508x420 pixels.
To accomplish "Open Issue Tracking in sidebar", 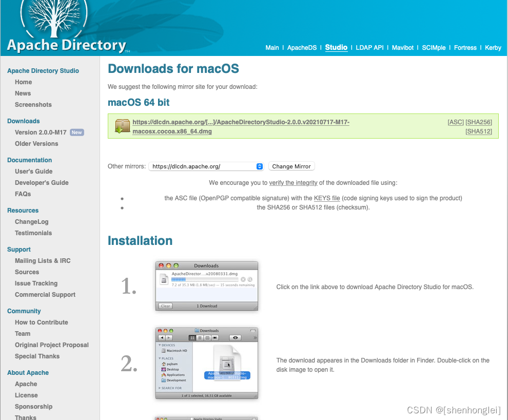I will tap(36, 283).
